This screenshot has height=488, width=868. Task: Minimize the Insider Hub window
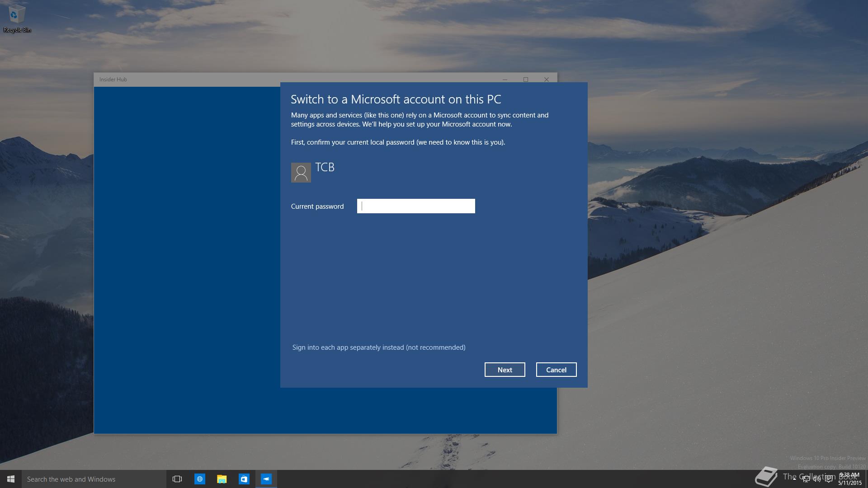tap(505, 80)
